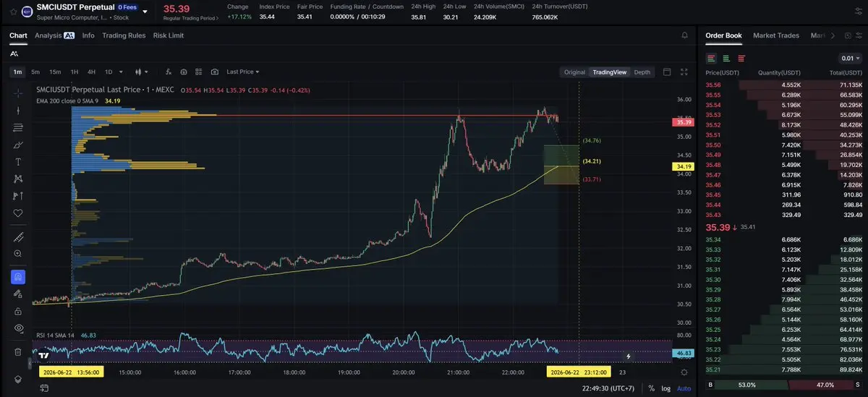Screen dimensions: 868x397
Task: Open the Analysis AI tab
Action: click(54, 35)
